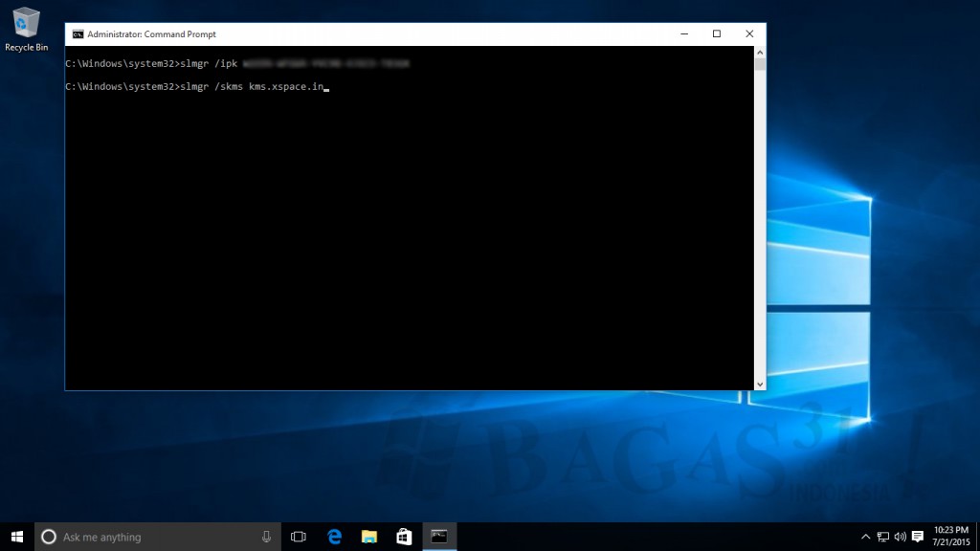
Task: Show hidden system tray icons
Action: pyautogui.click(x=865, y=537)
